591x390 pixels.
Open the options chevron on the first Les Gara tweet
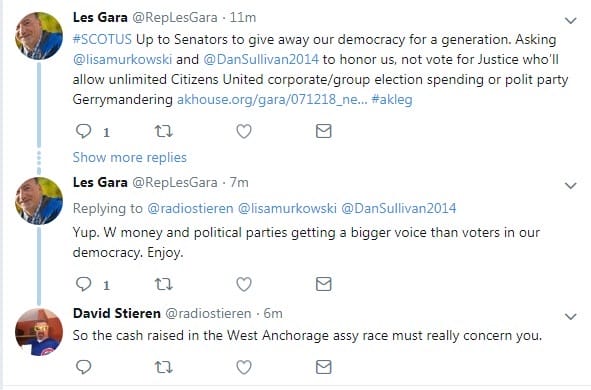click(x=571, y=20)
